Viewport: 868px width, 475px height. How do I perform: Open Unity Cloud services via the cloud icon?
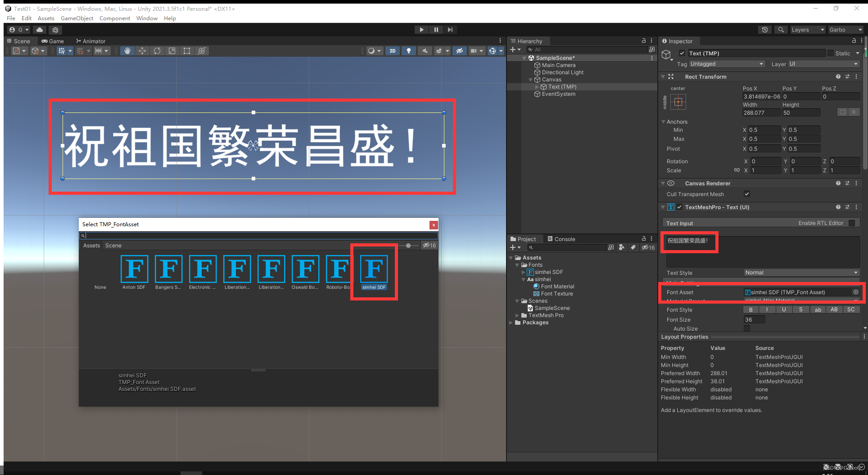pos(40,30)
